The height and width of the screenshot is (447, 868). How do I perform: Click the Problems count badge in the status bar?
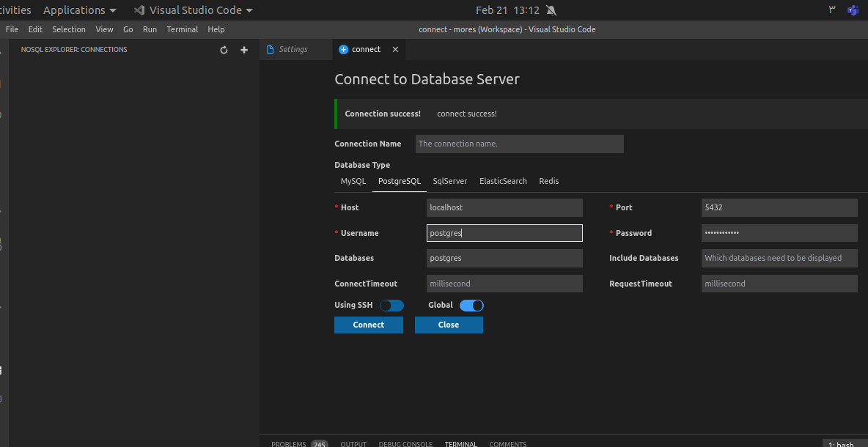[x=319, y=444]
